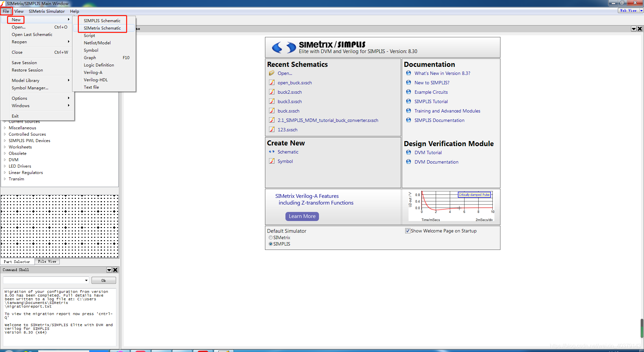644x352 pixels.
Task: Close the Command Shell panel
Action: (x=115, y=270)
